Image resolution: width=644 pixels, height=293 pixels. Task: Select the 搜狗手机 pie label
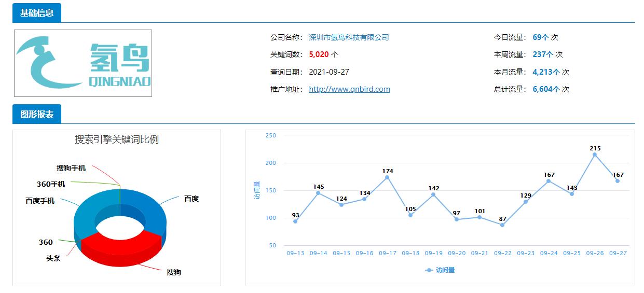71,168
